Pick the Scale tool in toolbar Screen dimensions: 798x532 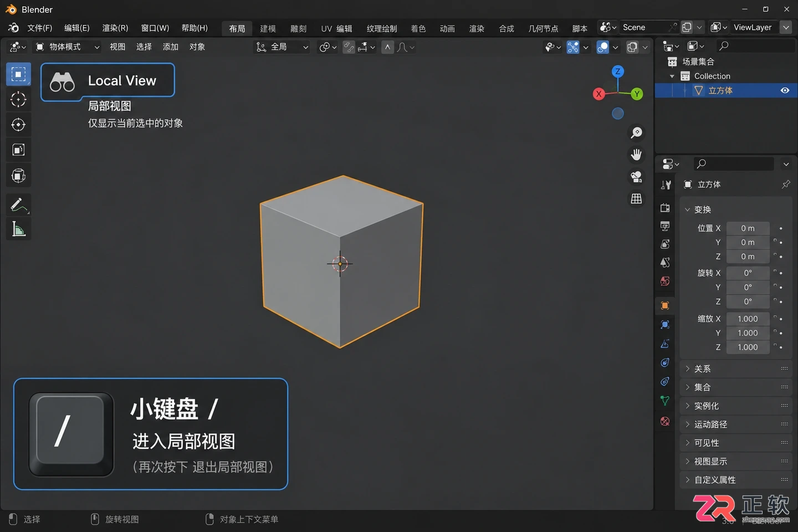(x=18, y=150)
